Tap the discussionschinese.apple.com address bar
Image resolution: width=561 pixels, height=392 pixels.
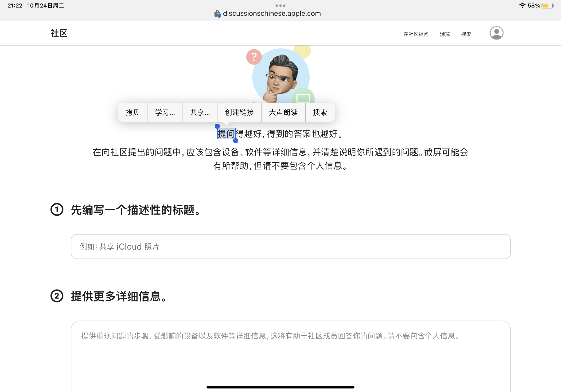272,13
